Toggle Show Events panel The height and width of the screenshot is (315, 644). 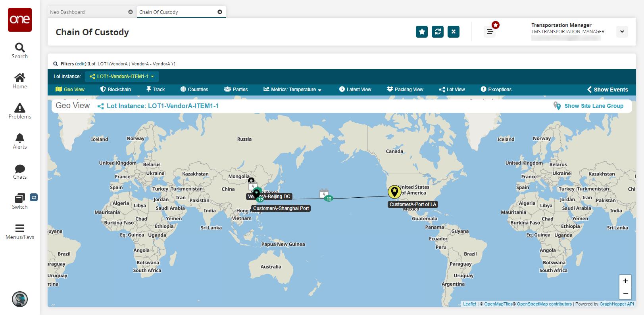pyautogui.click(x=607, y=90)
